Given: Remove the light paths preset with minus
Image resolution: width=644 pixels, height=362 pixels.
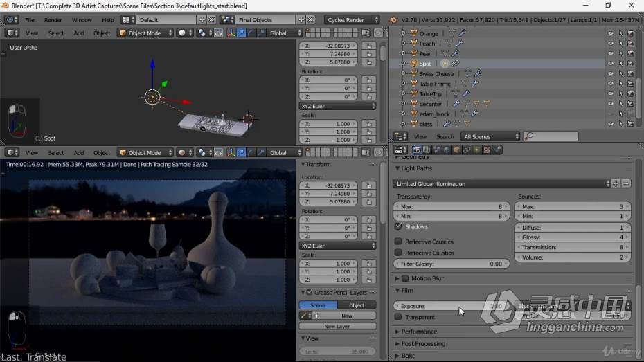Looking at the screenshot, I should [625, 184].
